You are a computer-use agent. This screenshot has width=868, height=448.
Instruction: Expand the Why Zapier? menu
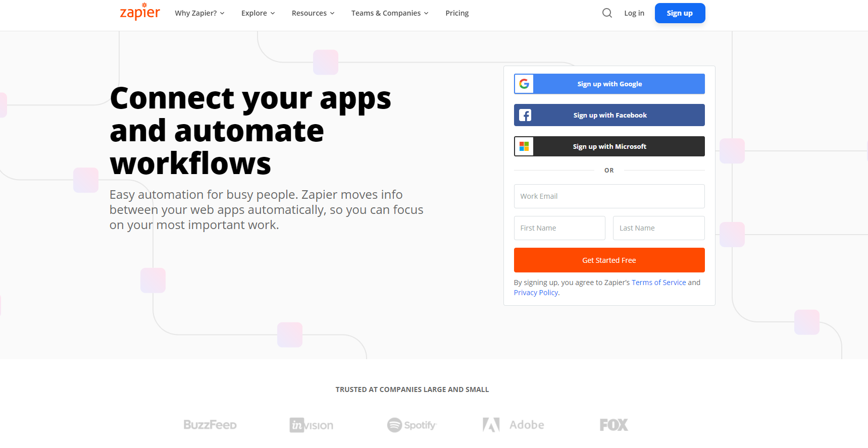[x=199, y=13]
